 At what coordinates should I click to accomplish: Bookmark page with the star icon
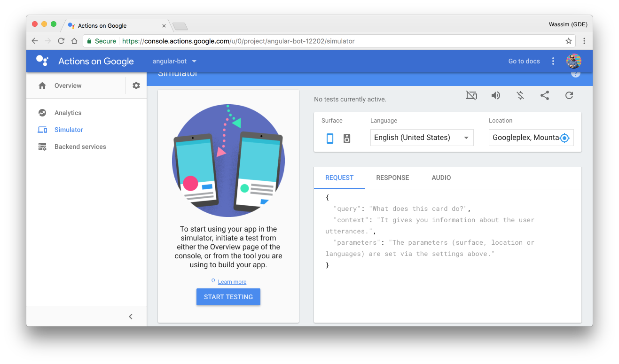(x=569, y=41)
